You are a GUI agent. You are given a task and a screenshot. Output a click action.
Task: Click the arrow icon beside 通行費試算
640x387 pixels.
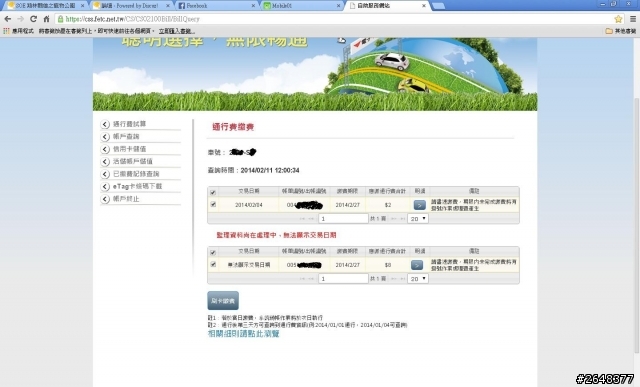click(105, 124)
